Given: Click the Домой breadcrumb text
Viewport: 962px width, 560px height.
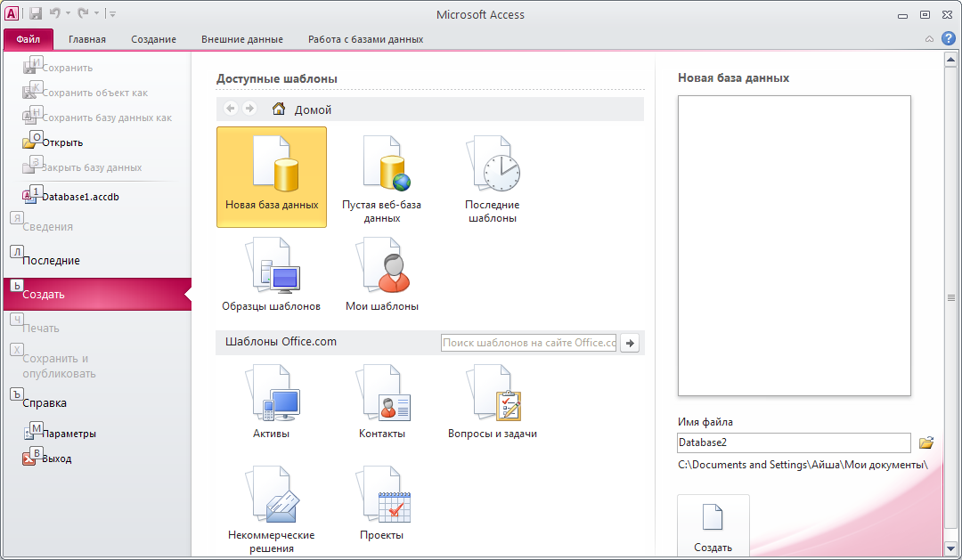Looking at the screenshot, I should pos(313,110).
